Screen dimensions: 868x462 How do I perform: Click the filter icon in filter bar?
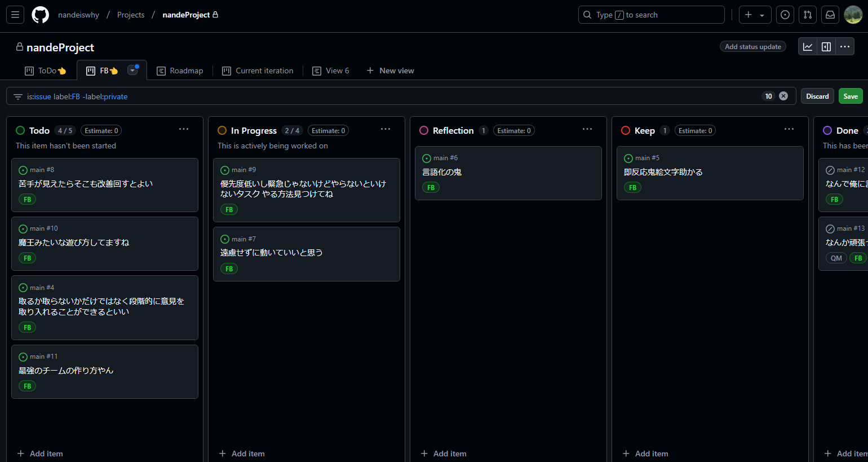coord(18,96)
